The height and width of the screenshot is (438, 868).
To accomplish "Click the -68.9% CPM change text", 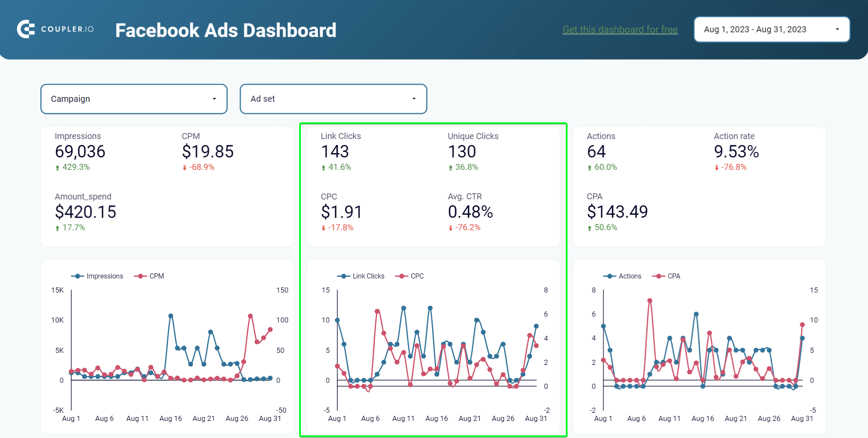I will pyautogui.click(x=202, y=167).
